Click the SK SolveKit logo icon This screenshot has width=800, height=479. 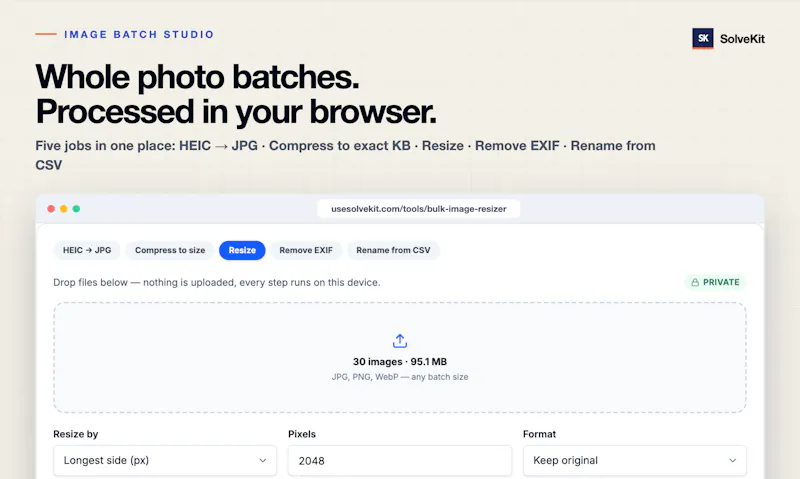coord(703,38)
